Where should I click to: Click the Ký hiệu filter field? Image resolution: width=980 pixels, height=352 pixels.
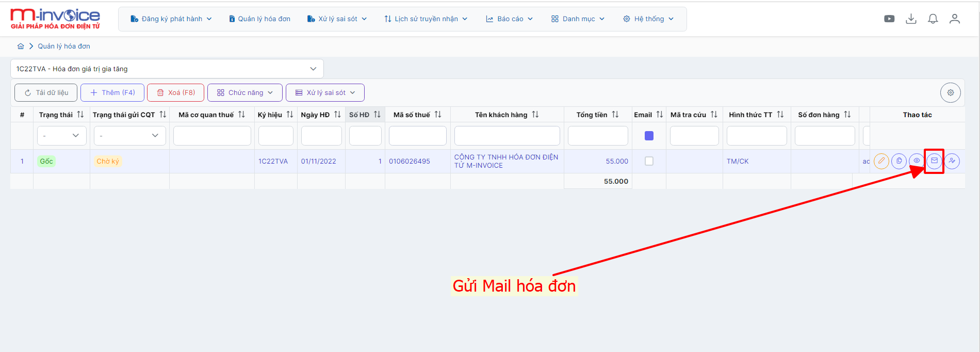[276, 136]
